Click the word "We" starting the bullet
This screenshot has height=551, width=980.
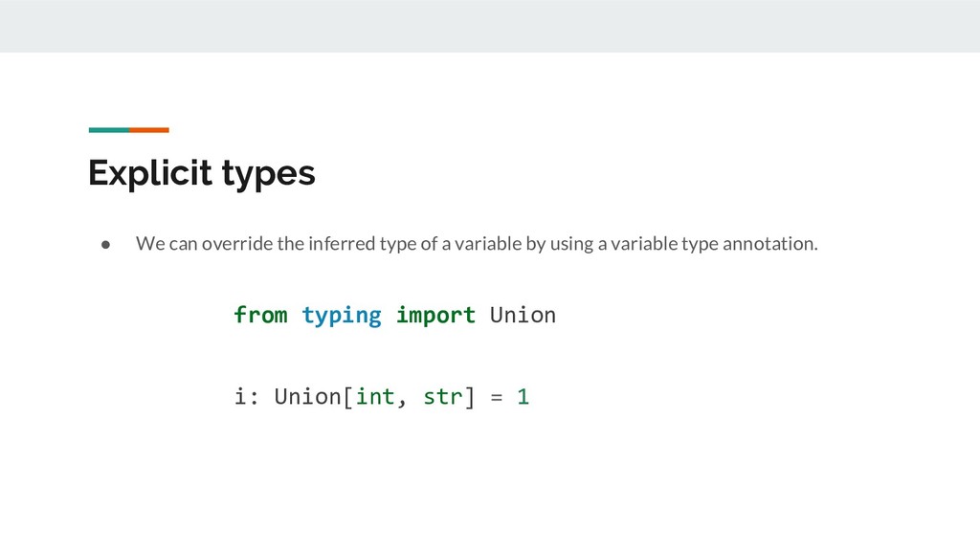pyautogui.click(x=148, y=243)
